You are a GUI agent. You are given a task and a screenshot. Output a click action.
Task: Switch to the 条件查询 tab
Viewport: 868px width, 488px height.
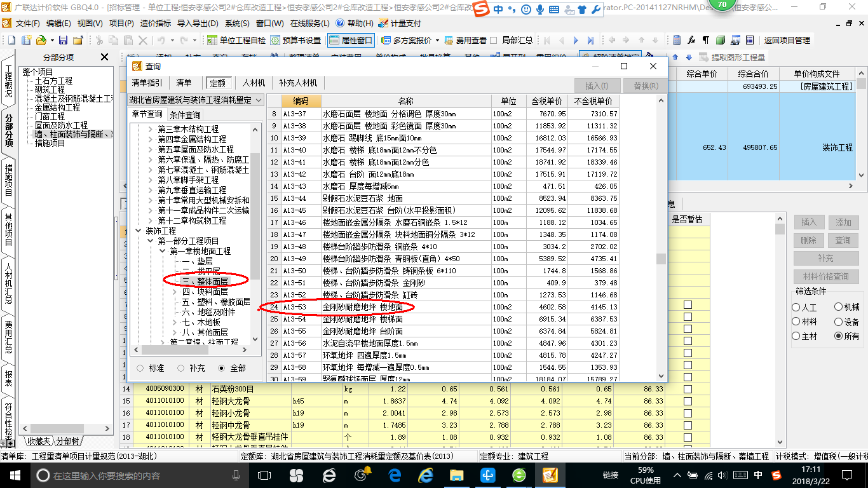click(185, 115)
